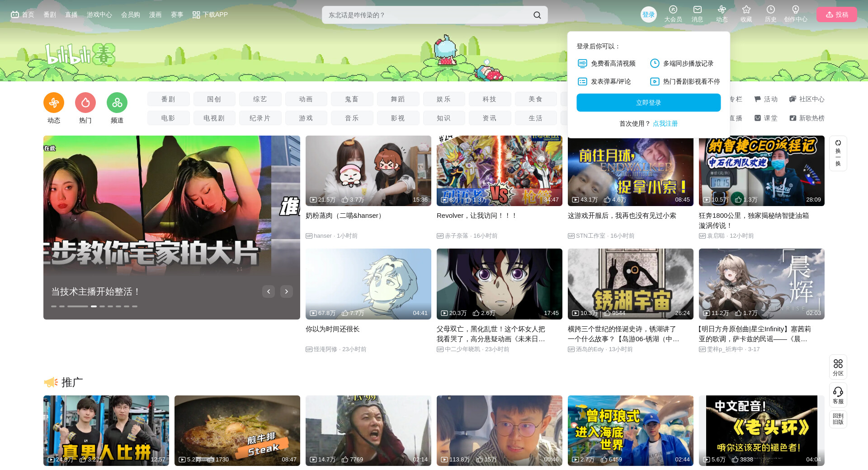Click the search magnifier icon
Viewport: 868px width, 470px height.
coord(537,15)
